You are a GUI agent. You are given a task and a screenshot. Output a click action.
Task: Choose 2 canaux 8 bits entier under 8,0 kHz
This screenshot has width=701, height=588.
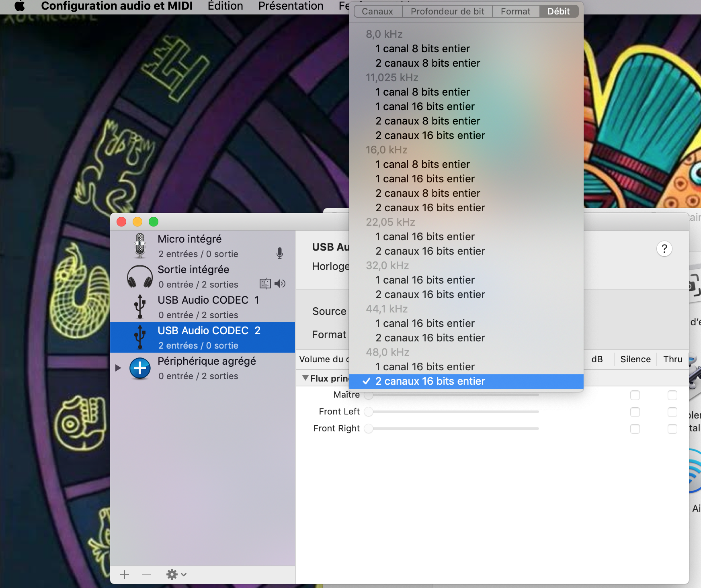click(466, 63)
